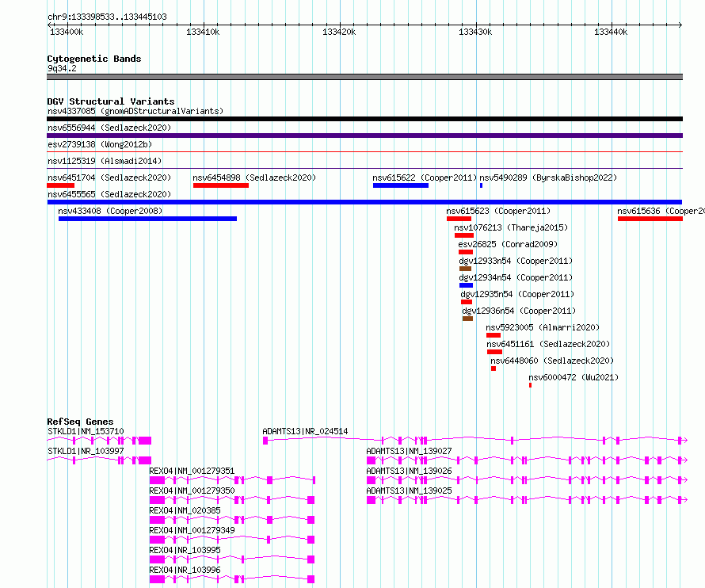Open nsv5923005 (Almarri2020) variant label
705x588 pixels.
543,327
